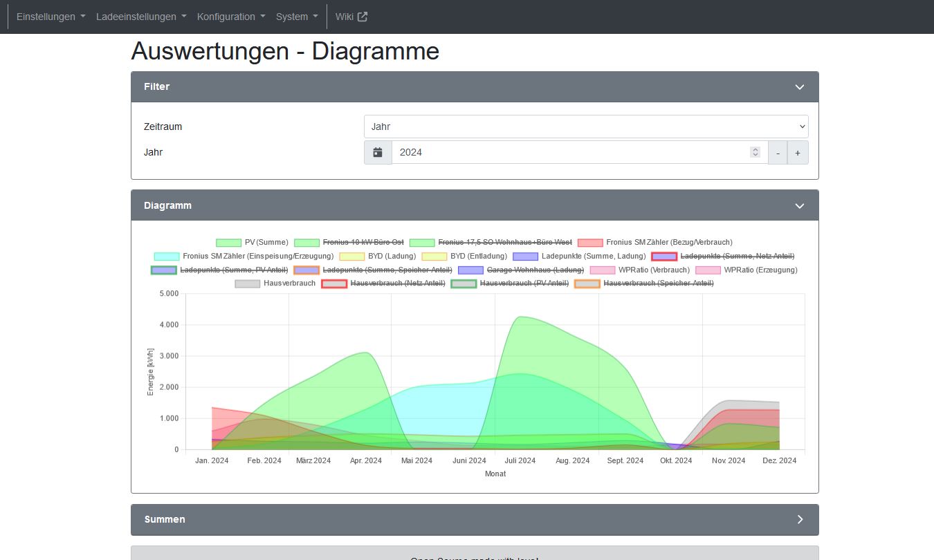
Task: Collapse the Filter panel
Action: [x=800, y=86]
